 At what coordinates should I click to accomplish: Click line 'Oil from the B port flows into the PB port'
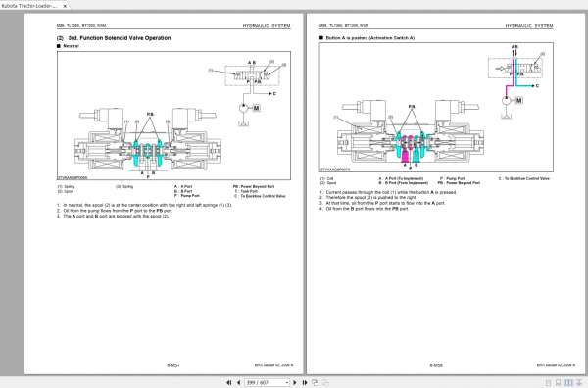[367, 209]
